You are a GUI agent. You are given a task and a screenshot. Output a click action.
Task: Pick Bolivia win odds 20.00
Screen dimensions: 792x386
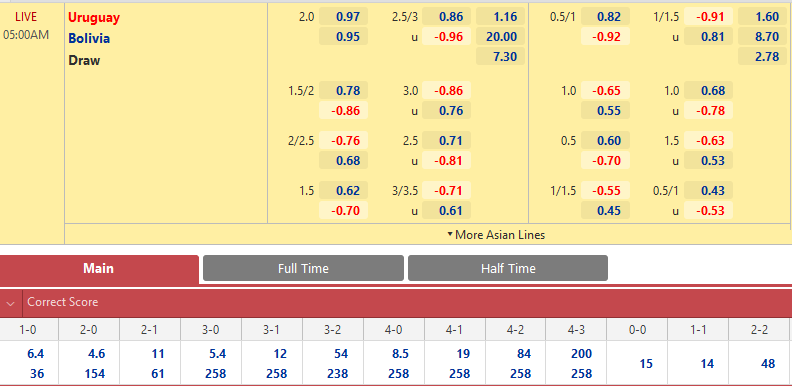[x=500, y=36]
